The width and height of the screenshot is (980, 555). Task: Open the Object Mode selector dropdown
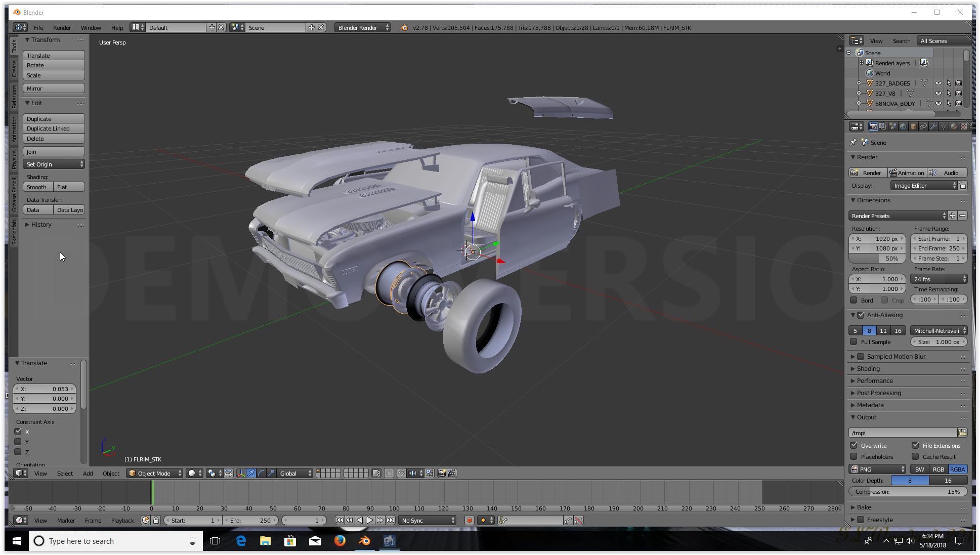(154, 473)
